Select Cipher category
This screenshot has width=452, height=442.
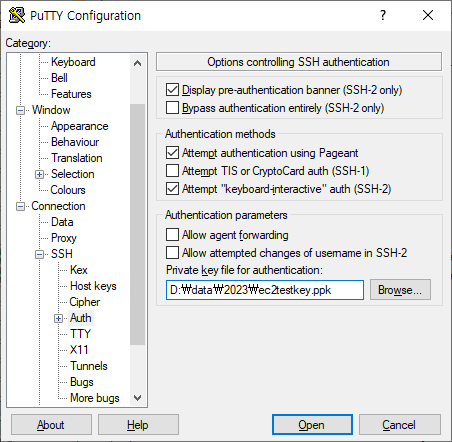(x=85, y=302)
